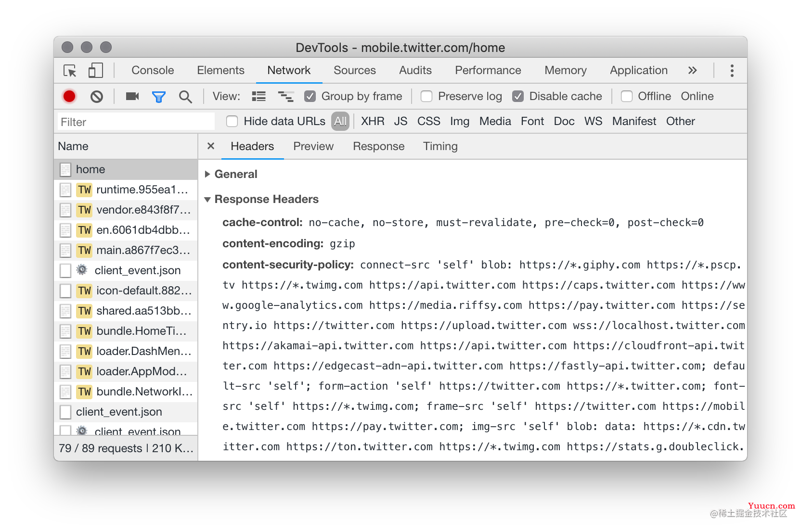Click the gear icon beside client_event.json
The image size is (801, 532).
click(x=82, y=270)
